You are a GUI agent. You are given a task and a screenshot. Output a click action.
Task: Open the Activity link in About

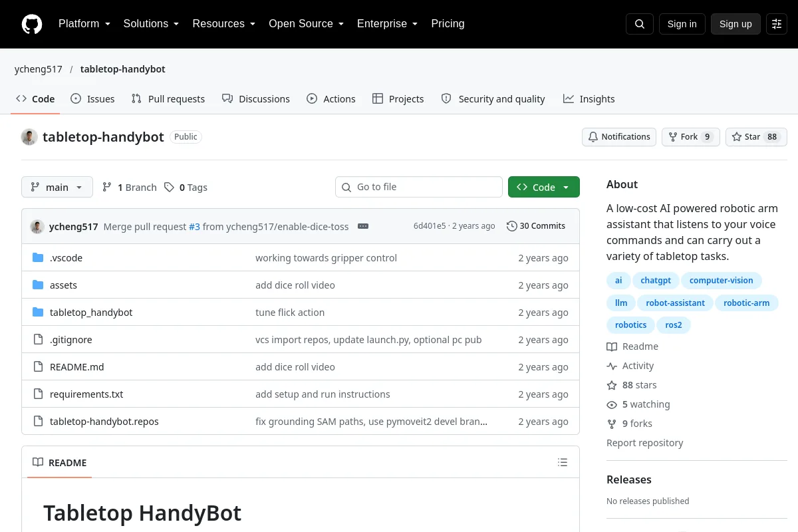pos(630,366)
